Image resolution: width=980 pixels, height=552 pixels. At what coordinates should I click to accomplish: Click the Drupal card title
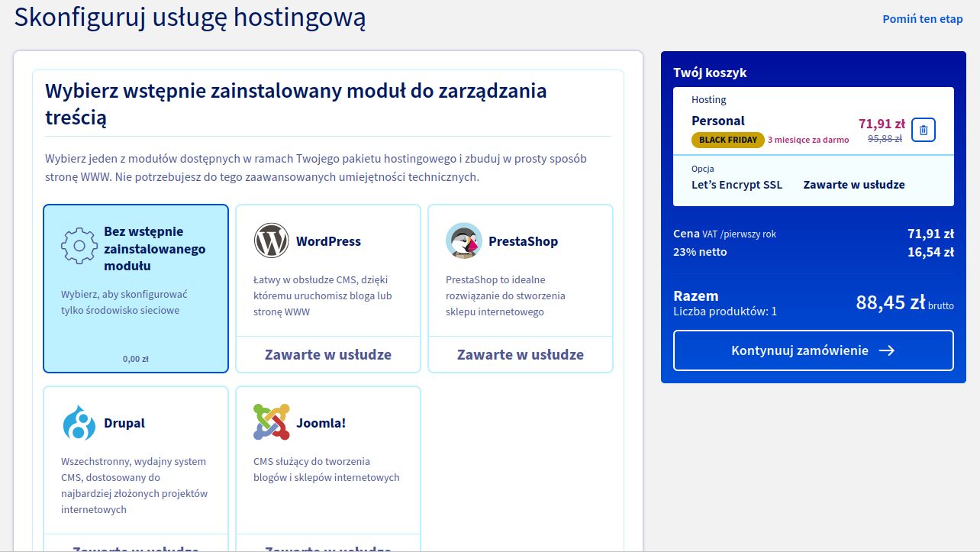pos(124,423)
